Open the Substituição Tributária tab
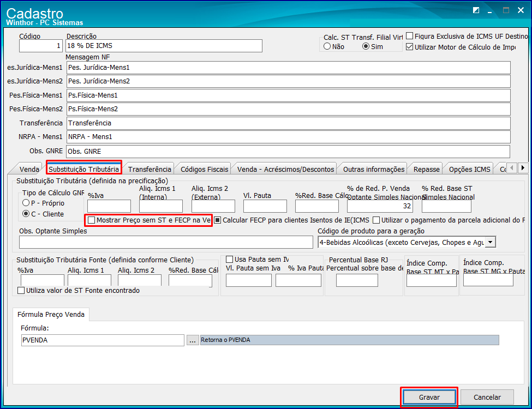Screen dimensions: 532x409 84,169
